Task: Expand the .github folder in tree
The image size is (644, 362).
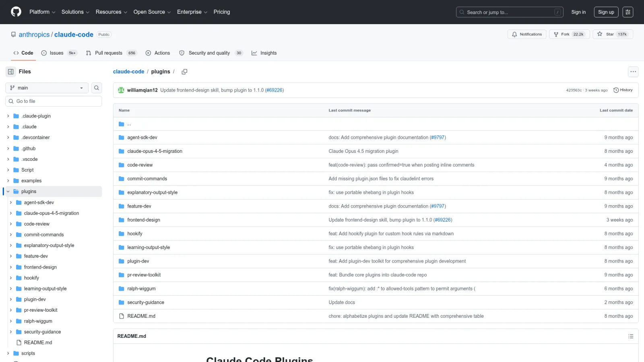Action: coord(8,148)
